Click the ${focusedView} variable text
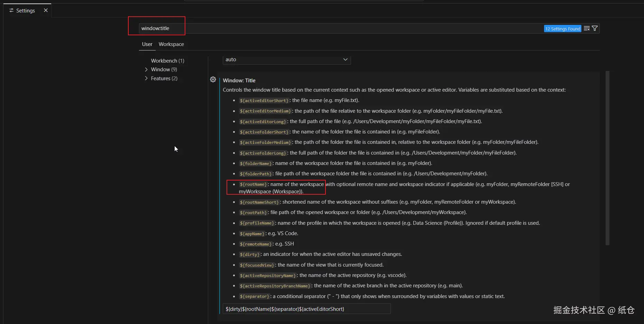The height and width of the screenshot is (324, 644). click(257, 265)
